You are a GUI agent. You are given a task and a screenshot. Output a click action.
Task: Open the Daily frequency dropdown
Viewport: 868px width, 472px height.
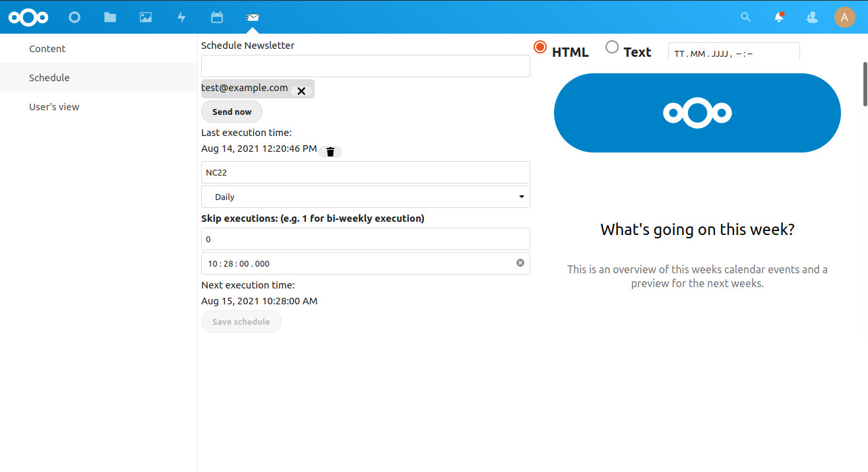(365, 197)
